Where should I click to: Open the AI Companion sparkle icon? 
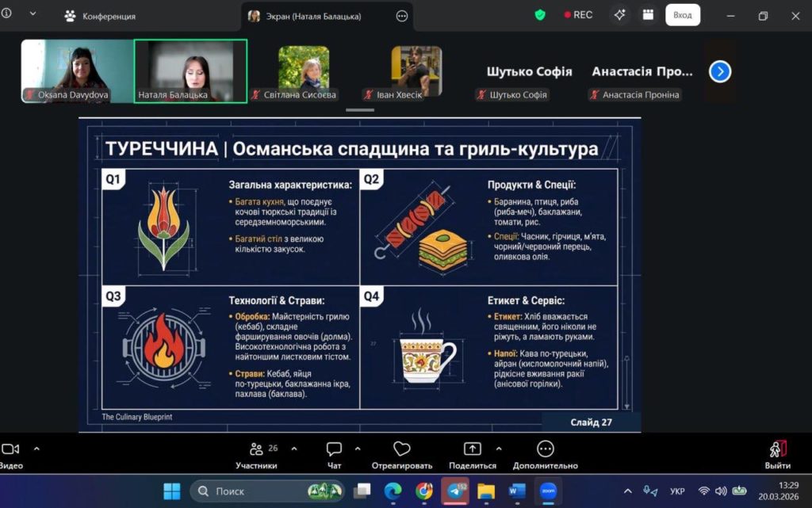click(x=620, y=15)
